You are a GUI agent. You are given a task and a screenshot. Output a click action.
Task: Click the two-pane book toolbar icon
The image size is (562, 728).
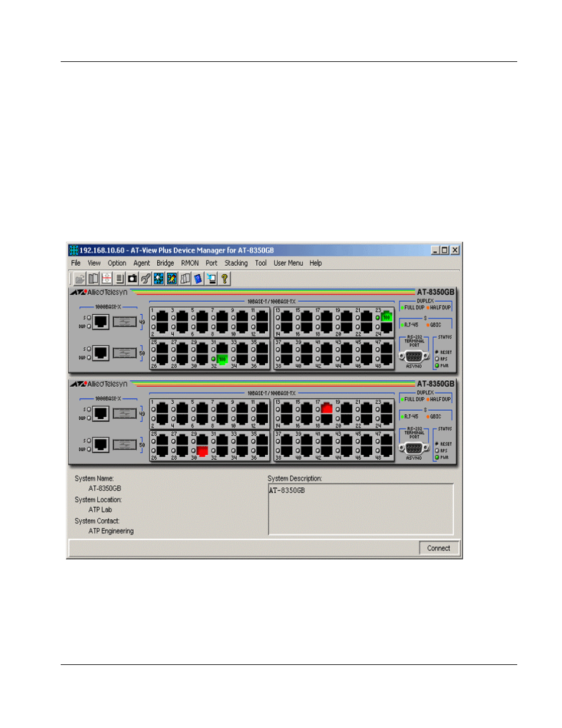coord(93,279)
